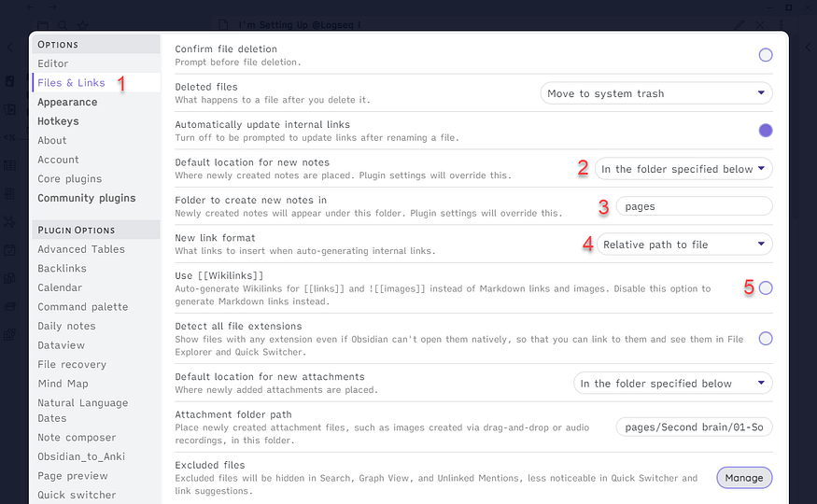Image resolution: width=817 pixels, height=504 pixels.
Task: Switch to the Appearance settings tab
Action: click(x=67, y=102)
